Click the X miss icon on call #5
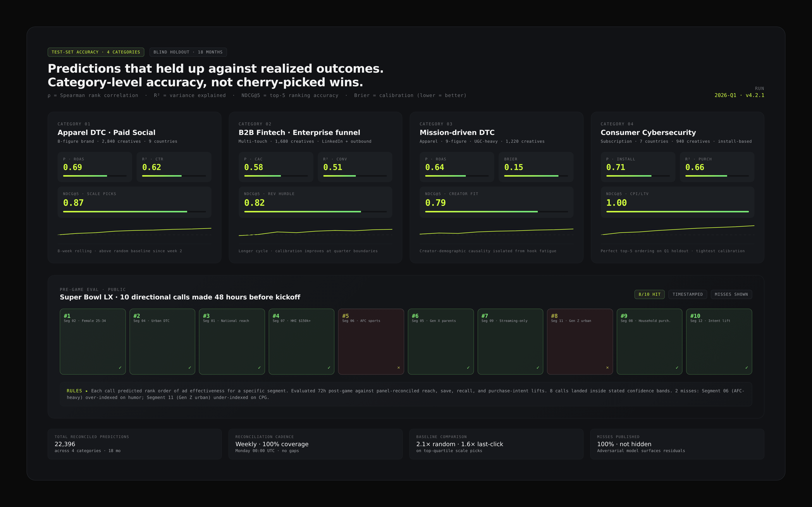This screenshot has height=507, width=812. pos(399,367)
